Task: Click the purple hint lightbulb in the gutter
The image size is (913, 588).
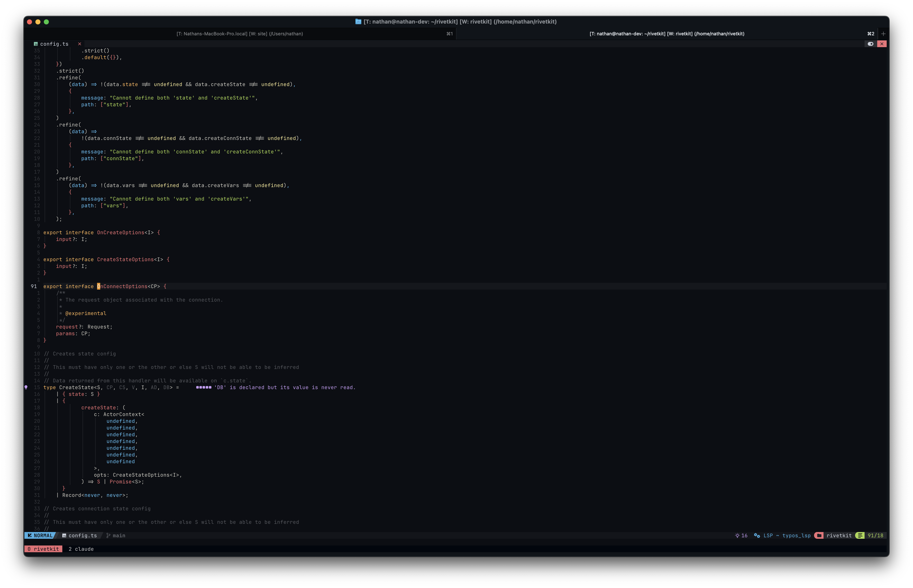Action: click(26, 387)
